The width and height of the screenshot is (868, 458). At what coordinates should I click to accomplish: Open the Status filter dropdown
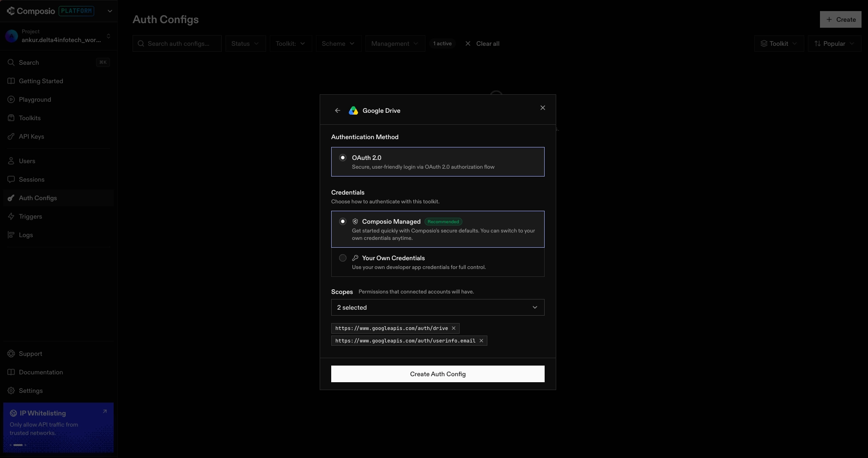pyautogui.click(x=245, y=43)
